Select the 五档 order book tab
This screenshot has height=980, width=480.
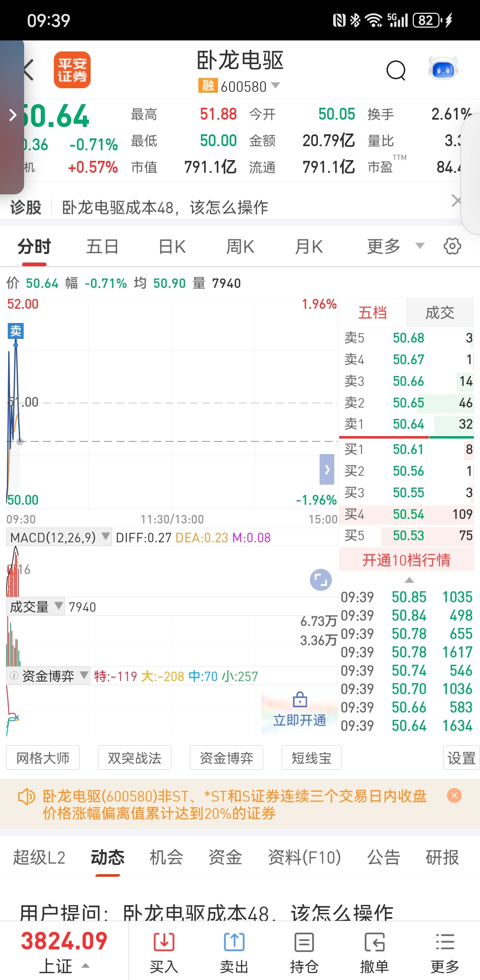[373, 313]
